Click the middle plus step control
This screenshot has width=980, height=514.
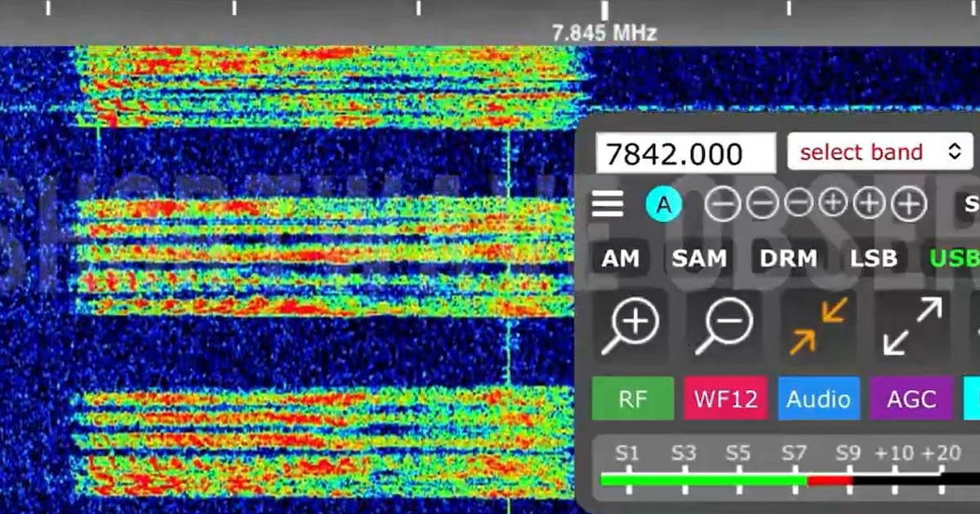pyautogui.click(x=868, y=203)
